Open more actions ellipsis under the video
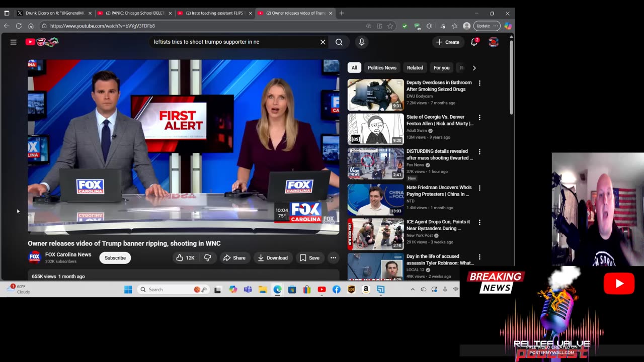Viewport: 644px width, 362px height. [333, 258]
